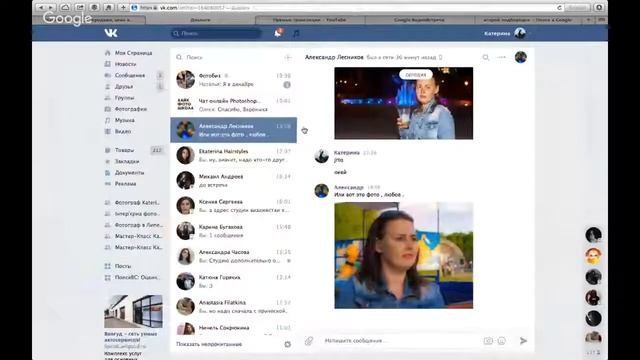Screen dimensions: 640x360
Task: Click the paperclip attach icon
Action: point(309,341)
